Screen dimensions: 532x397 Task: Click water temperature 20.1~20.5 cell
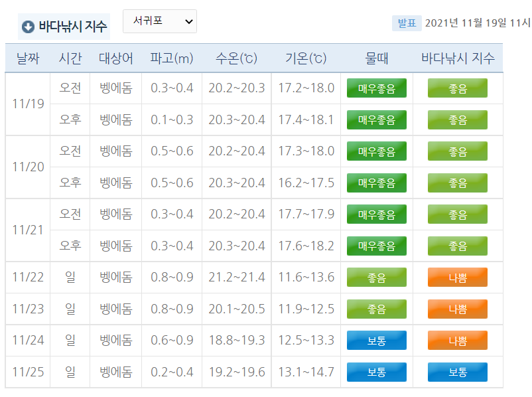237,309
